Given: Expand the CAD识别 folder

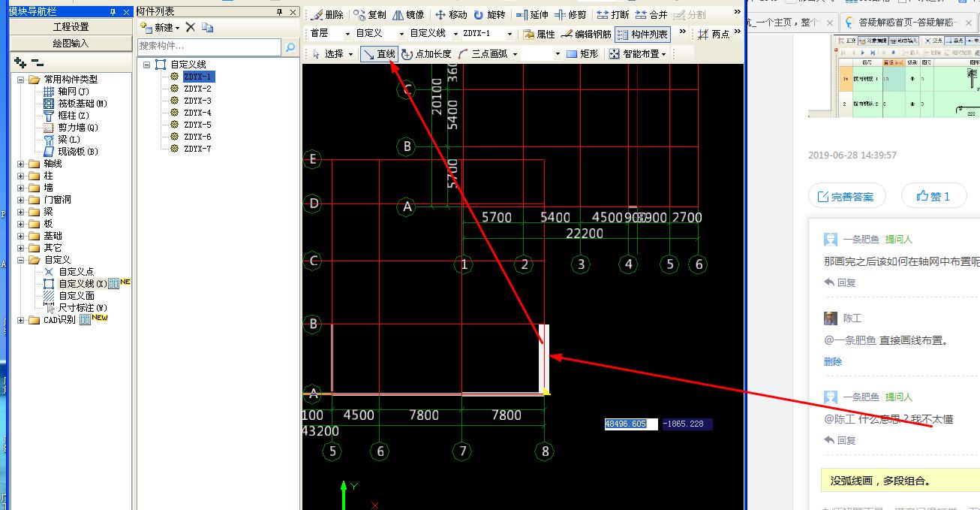Looking at the screenshot, I should 22,320.
